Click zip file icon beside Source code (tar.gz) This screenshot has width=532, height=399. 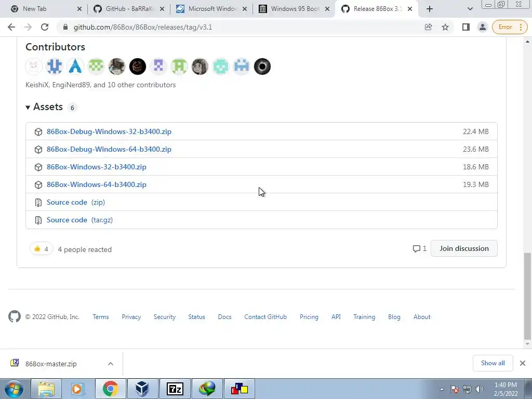pyautogui.click(x=38, y=220)
